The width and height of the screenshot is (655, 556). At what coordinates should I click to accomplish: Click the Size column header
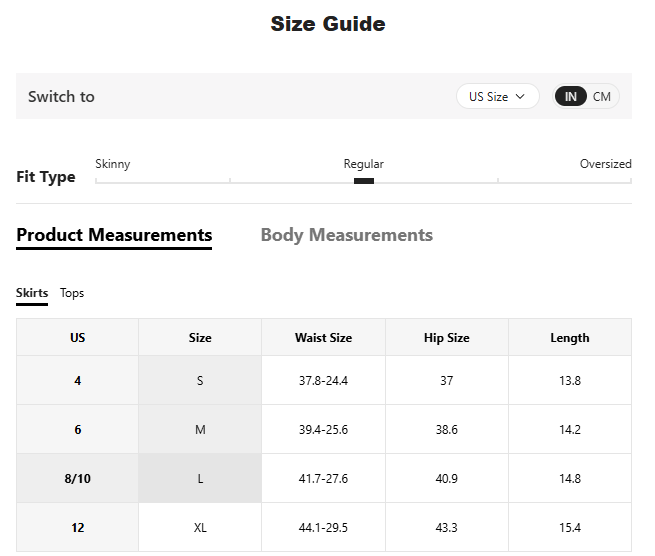[200, 338]
